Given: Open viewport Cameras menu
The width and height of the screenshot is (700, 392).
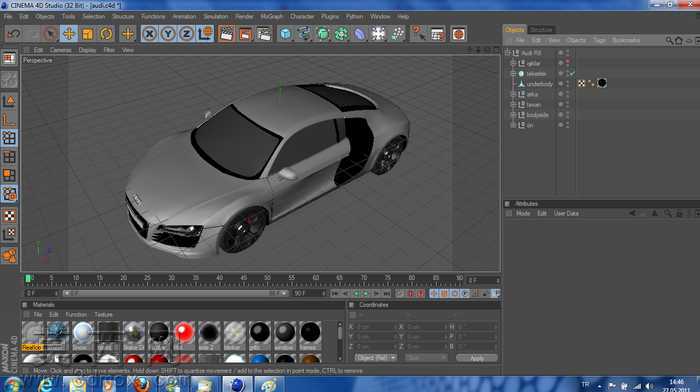Looking at the screenshot, I should point(60,50).
